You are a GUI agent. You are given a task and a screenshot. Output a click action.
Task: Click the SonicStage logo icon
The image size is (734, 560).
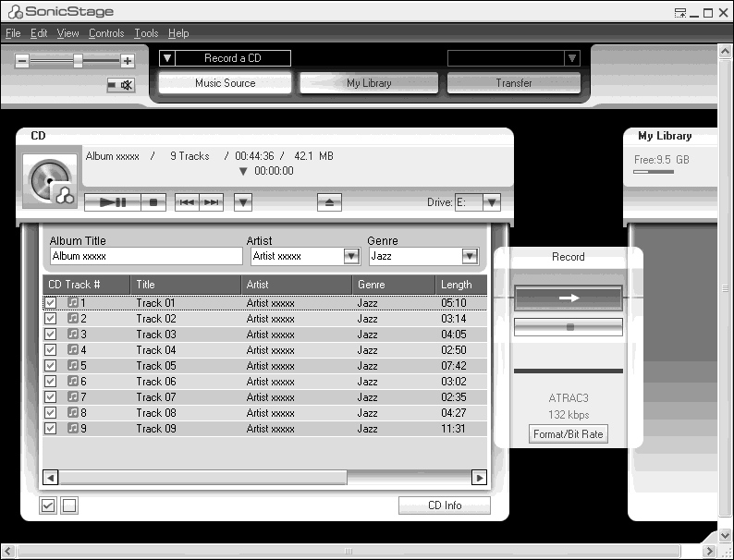[16, 12]
